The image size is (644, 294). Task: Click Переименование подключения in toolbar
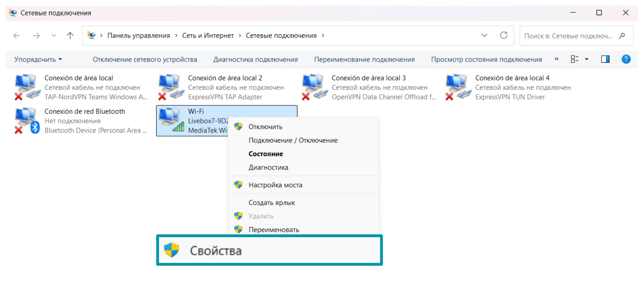point(364,59)
